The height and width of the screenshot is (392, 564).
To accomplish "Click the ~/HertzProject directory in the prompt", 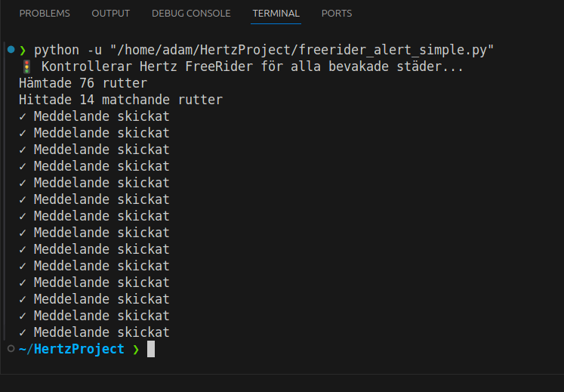I will click(x=72, y=349).
